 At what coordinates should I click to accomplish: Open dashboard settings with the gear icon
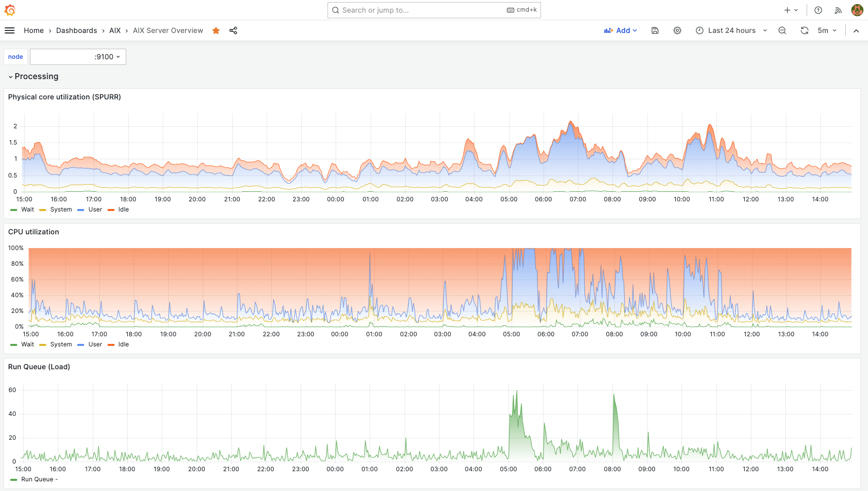677,30
